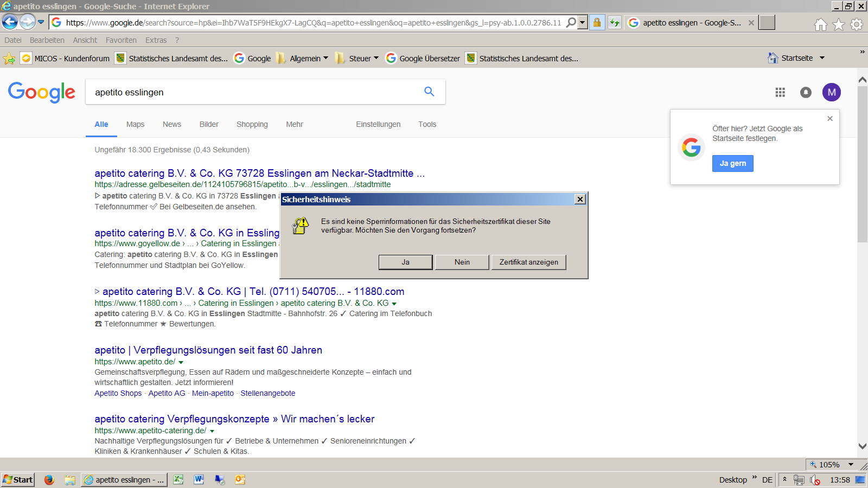
Task: Click the Forward navigation arrow
Action: 27,22
